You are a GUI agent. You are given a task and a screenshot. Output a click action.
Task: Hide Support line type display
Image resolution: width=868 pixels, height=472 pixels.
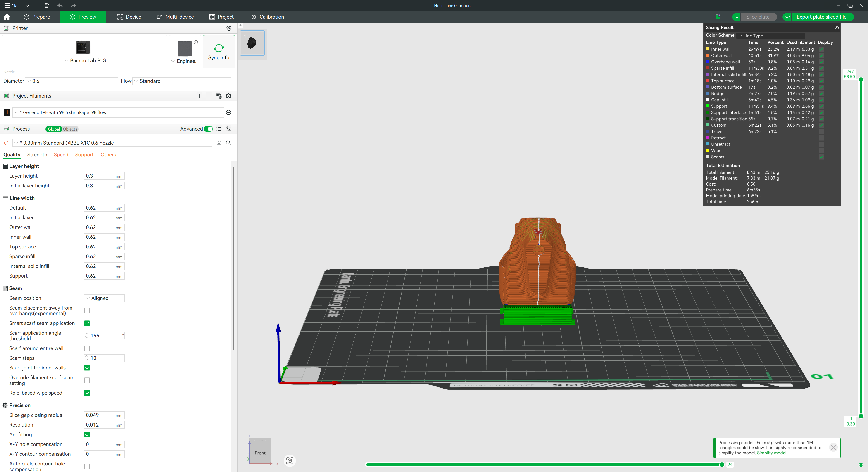pyautogui.click(x=821, y=106)
